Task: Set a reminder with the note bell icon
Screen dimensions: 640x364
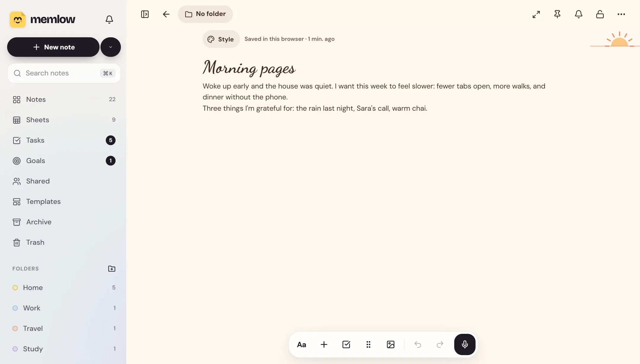Action: coord(579,14)
